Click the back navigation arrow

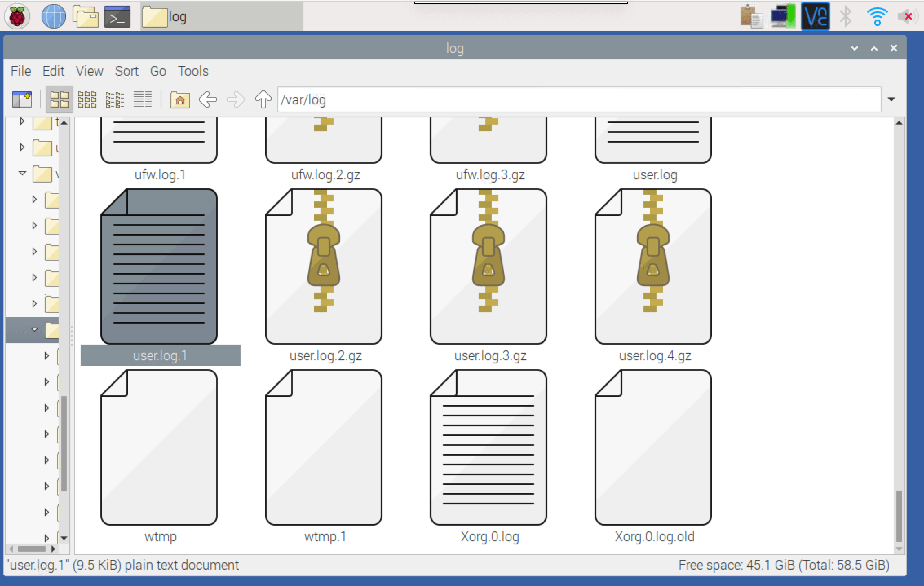208,99
